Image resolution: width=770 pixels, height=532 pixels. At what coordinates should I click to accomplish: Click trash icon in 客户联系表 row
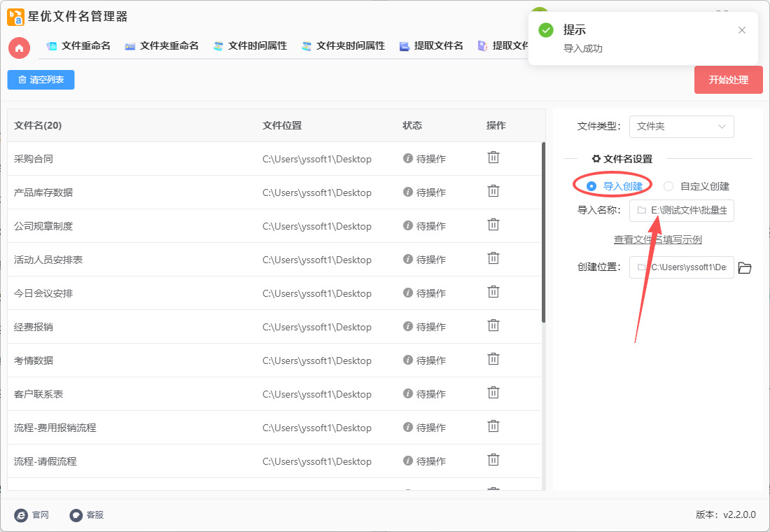tap(493, 393)
